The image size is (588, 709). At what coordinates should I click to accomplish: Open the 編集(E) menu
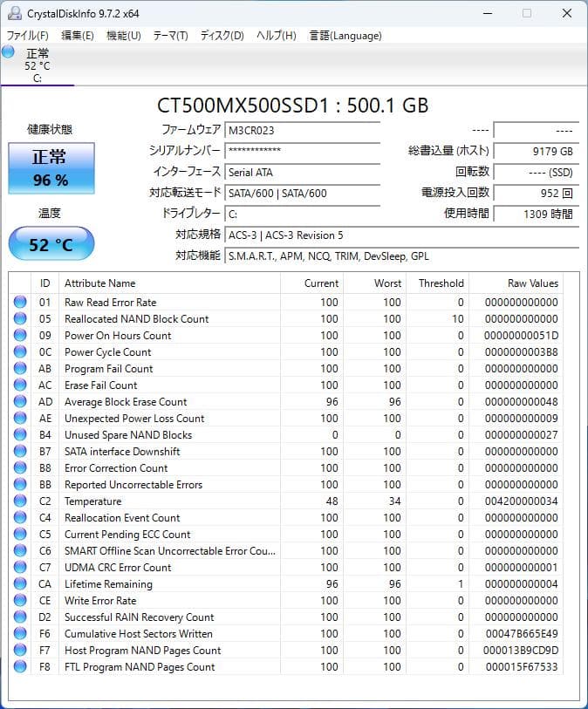[78, 35]
